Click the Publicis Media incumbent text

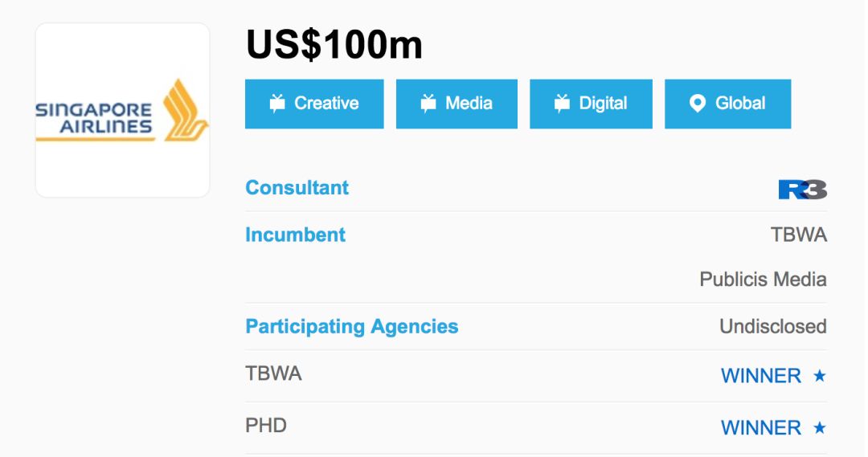tap(763, 280)
